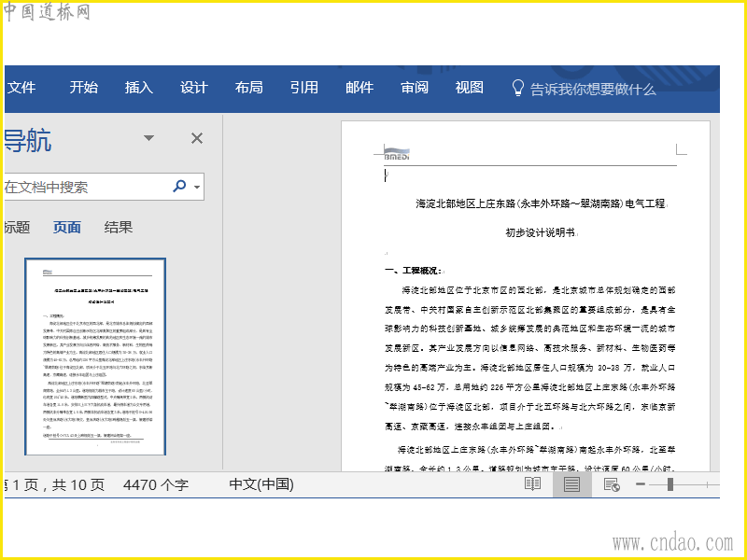
Task: Switch to the 标题 navigation tab
Action: pyautogui.click(x=17, y=227)
